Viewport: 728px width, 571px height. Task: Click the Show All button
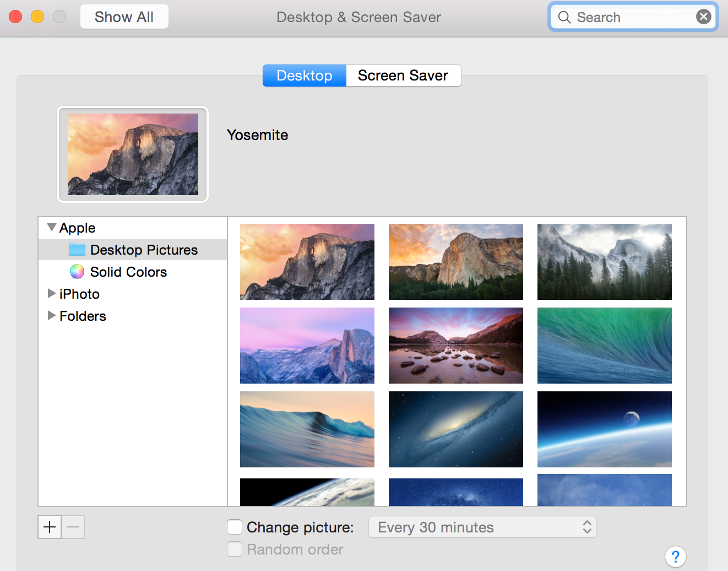(124, 17)
